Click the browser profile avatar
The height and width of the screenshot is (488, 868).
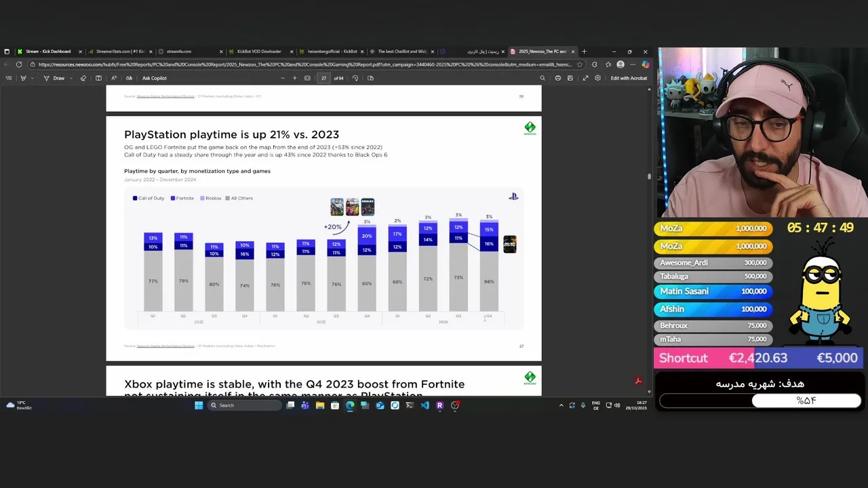click(x=620, y=64)
